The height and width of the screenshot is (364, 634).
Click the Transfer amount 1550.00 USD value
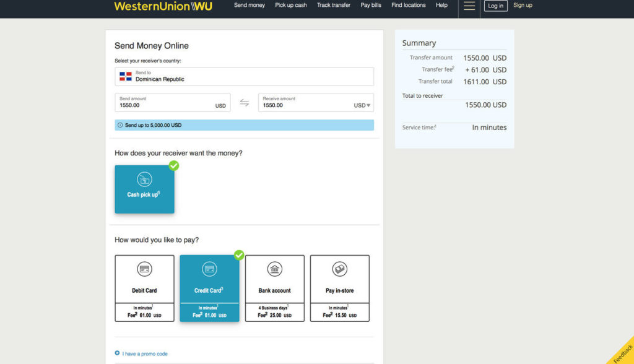point(485,58)
